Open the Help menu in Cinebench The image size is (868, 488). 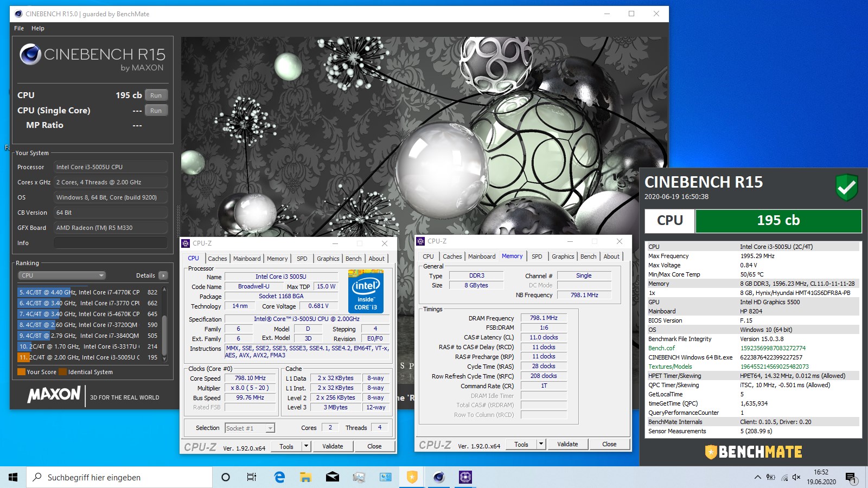pyautogui.click(x=38, y=28)
